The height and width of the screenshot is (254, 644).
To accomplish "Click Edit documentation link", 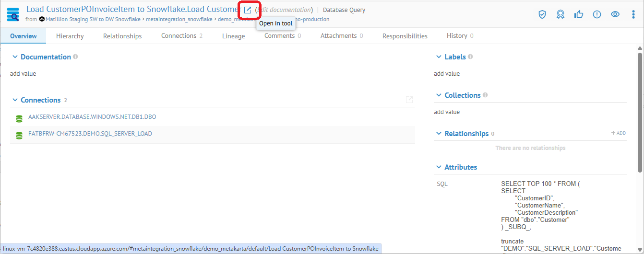I will [x=284, y=10].
